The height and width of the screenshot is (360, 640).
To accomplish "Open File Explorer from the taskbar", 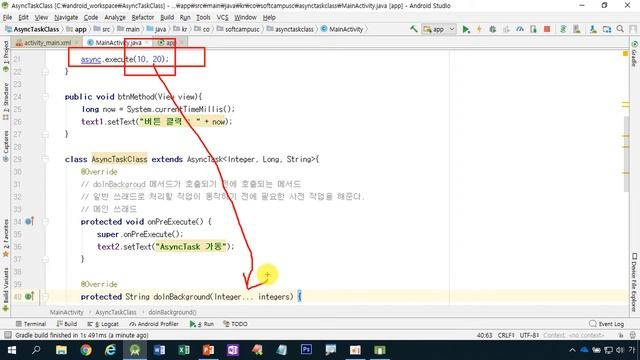I will (61, 350).
